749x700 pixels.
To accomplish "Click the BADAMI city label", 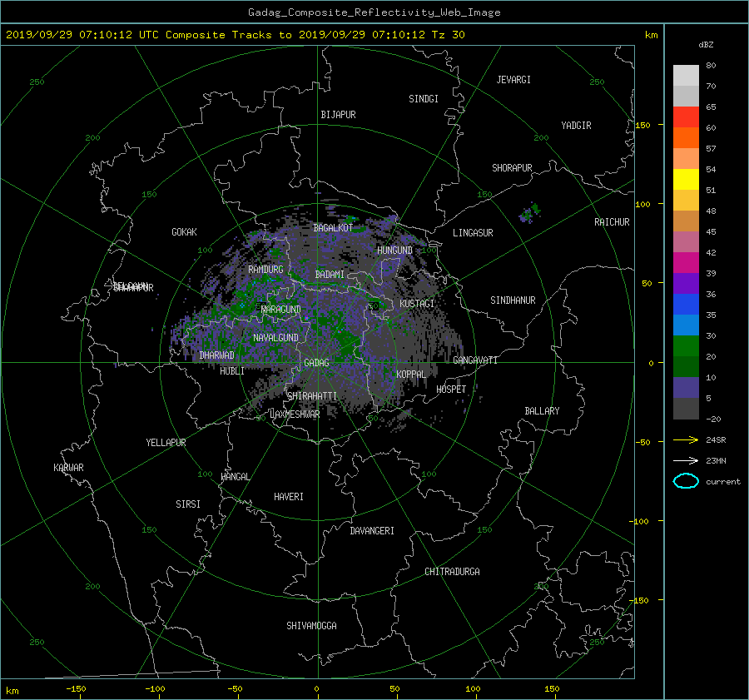I will [330, 275].
